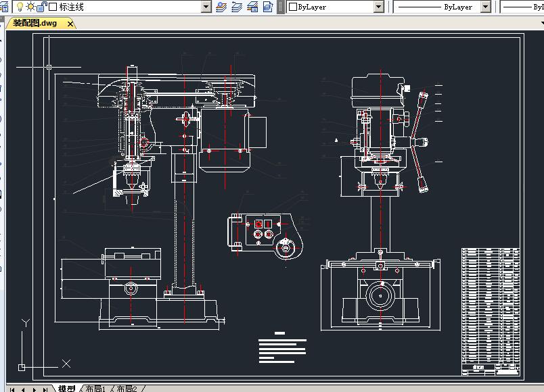The image size is (544, 392).
Task: Click the Make Object's Layer Current icon
Action: click(x=221, y=7)
